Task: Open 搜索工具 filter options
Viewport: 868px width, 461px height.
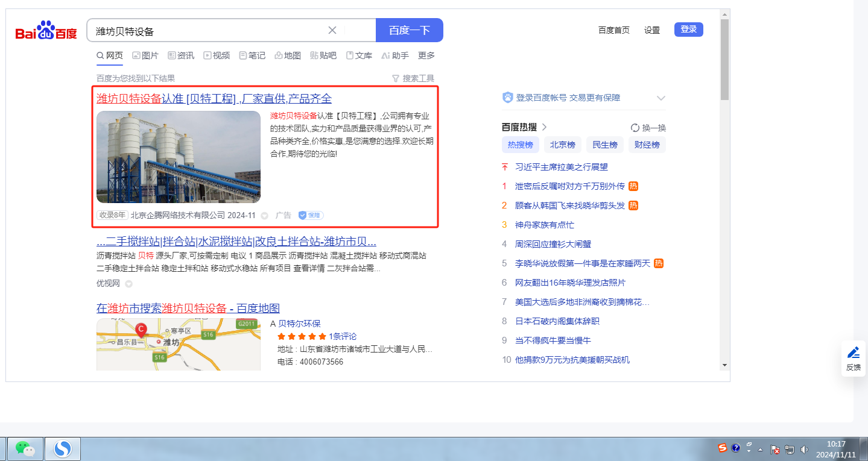Action: pyautogui.click(x=413, y=78)
